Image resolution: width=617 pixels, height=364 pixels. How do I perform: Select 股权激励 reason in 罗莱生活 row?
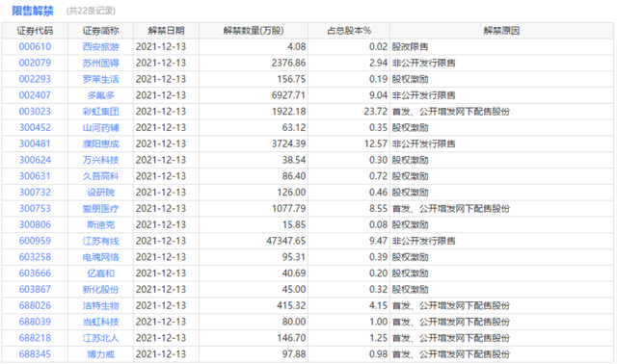[x=410, y=79]
